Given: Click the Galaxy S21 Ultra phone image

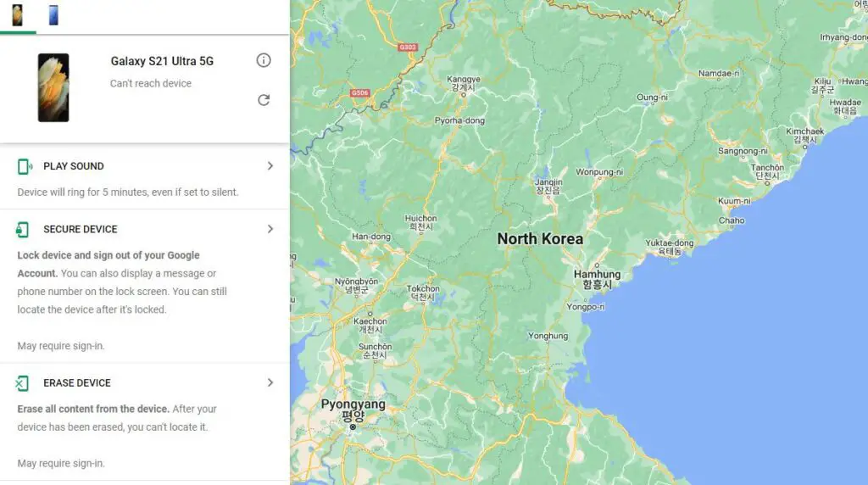Looking at the screenshot, I should 53,87.
